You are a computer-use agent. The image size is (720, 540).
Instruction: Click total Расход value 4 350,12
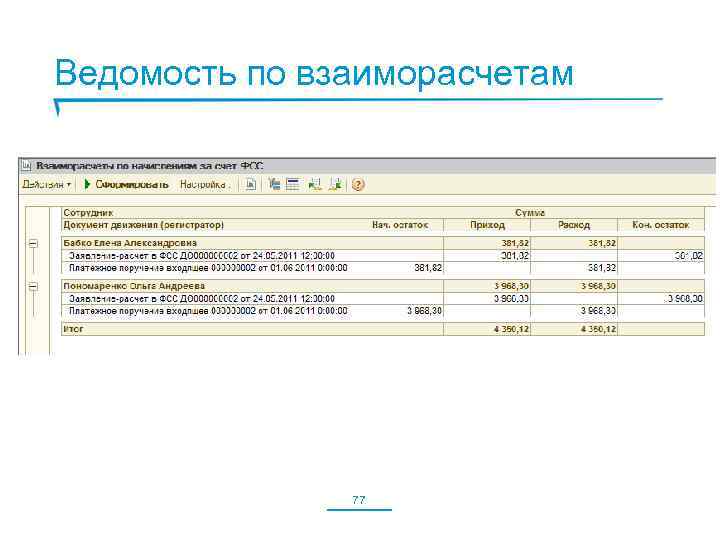click(598, 329)
